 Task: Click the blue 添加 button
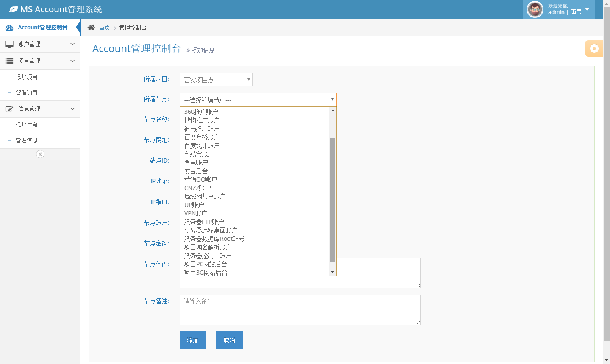tap(193, 340)
